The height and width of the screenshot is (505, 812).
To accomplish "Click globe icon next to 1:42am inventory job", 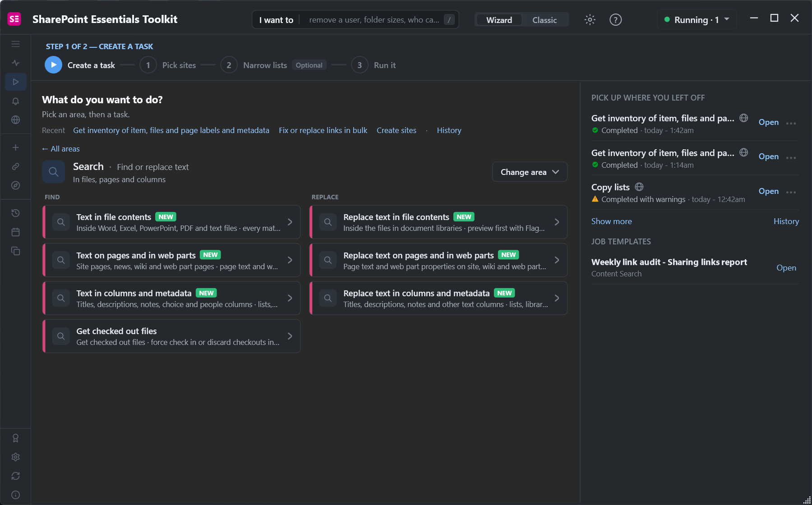I will (x=744, y=118).
